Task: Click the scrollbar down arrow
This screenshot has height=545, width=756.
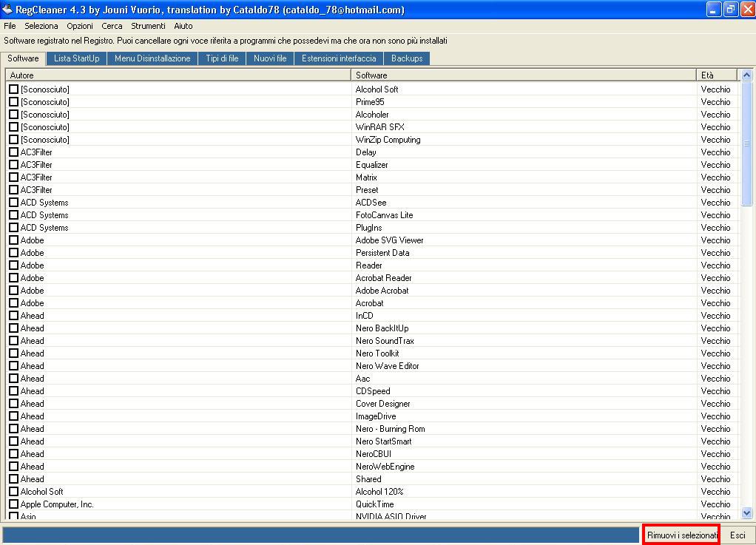Action: tap(746, 513)
